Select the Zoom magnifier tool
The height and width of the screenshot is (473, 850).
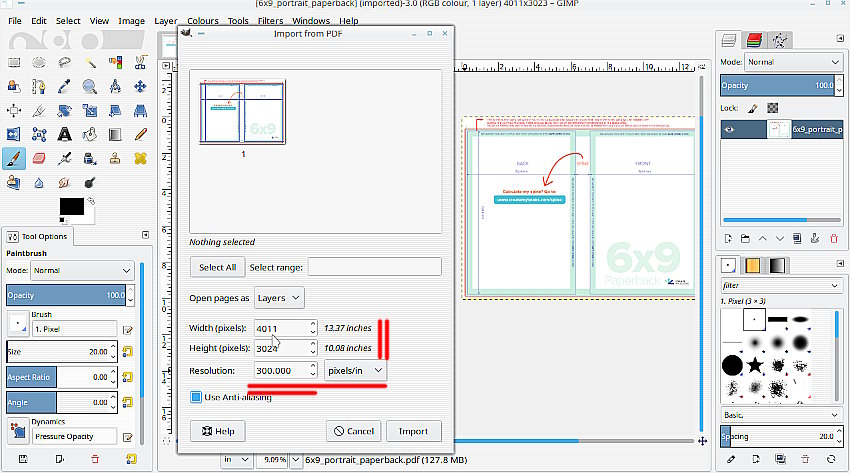[90, 87]
